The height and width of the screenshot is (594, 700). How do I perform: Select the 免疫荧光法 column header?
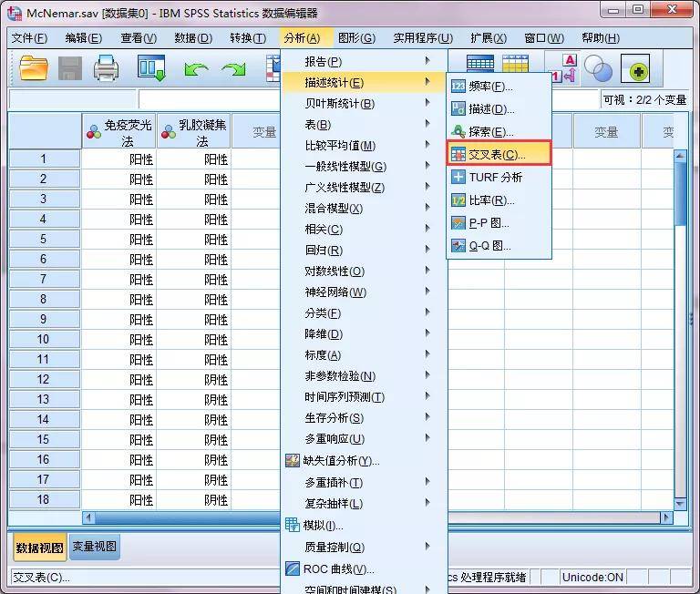click(x=119, y=131)
